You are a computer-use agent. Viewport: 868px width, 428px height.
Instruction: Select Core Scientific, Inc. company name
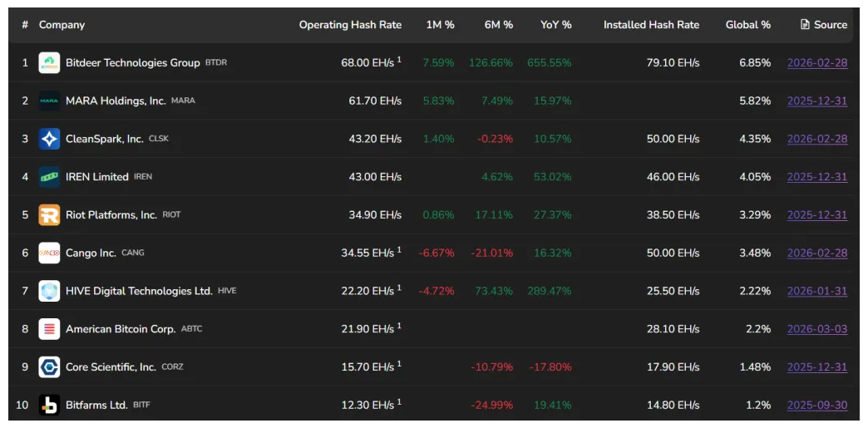[111, 367]
